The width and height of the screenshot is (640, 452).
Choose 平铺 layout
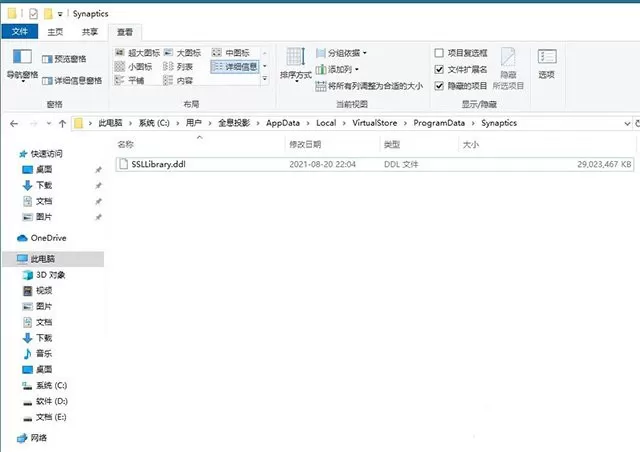click(x=129, y=80)
